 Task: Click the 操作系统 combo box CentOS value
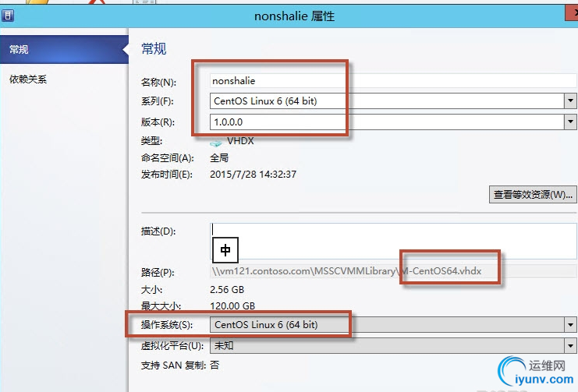click(387, 325)
